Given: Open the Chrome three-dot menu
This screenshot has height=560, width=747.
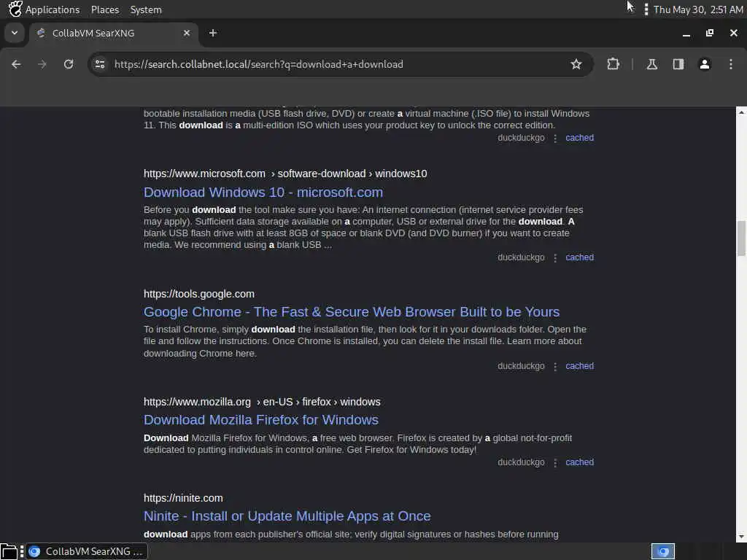Looking at the screenshot, I should [x=731, y=64].
